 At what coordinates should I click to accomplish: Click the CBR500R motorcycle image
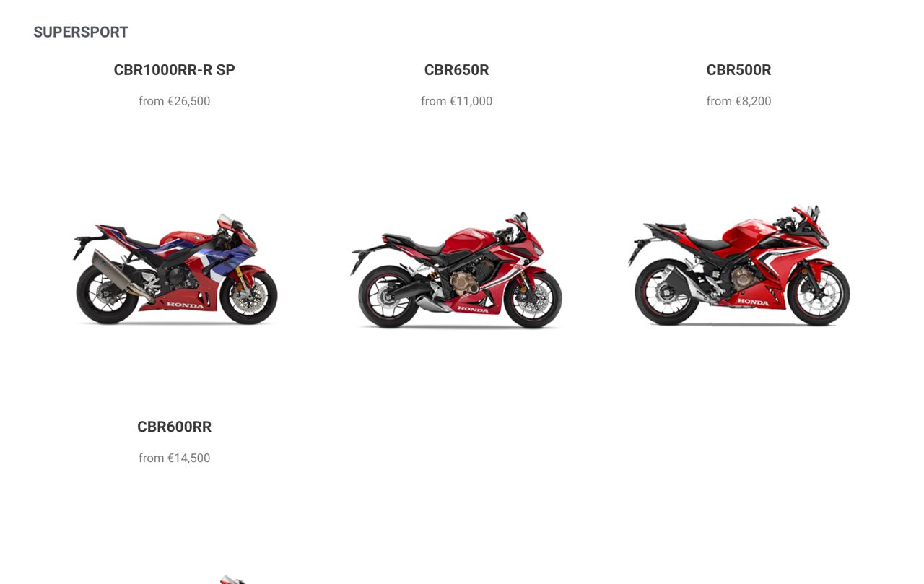point(738,266)
